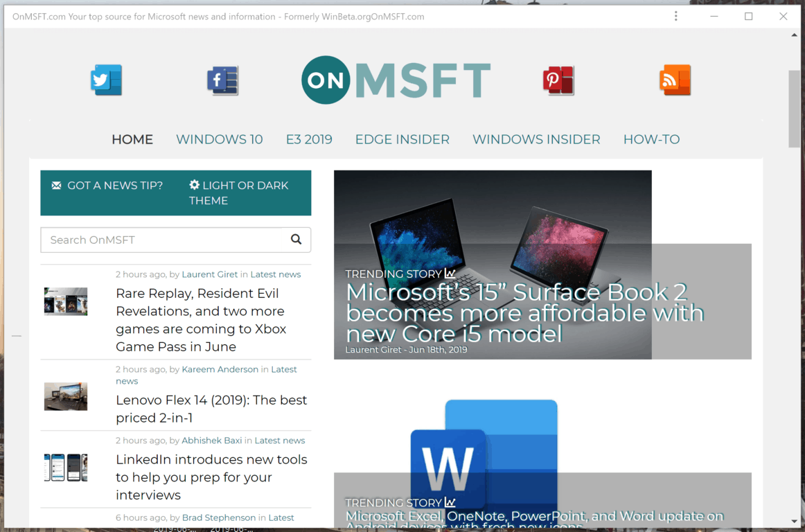
Task: Open the Pinterest social icon
Action: (558, 80)
